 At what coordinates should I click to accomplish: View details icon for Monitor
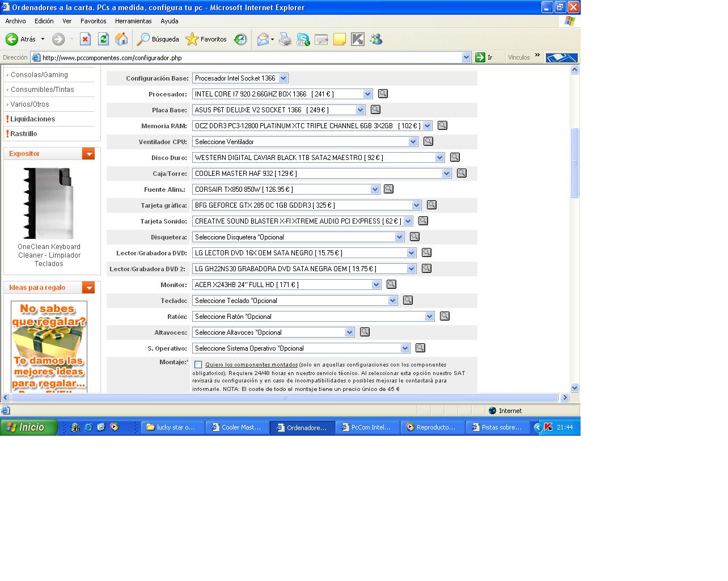[x=391, y=284]
